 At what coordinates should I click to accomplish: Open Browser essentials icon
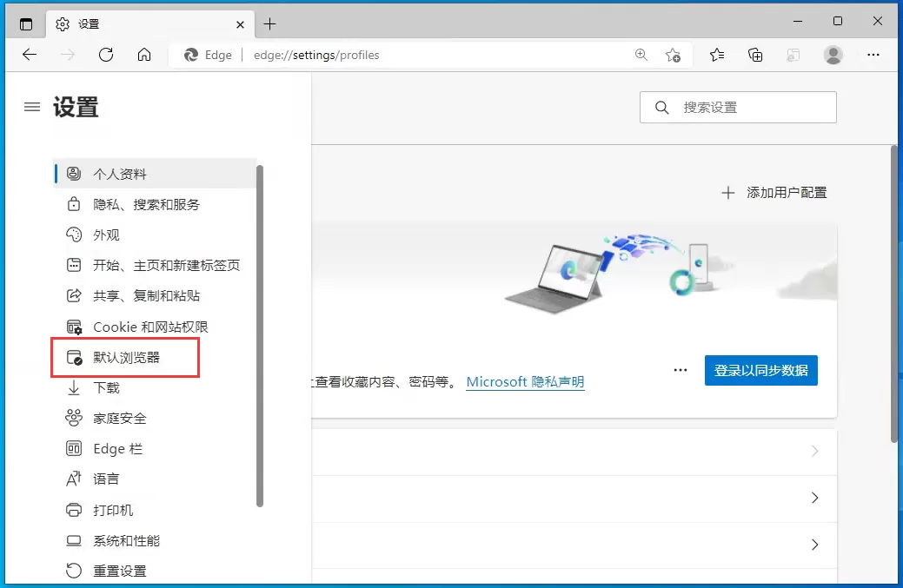793,55
